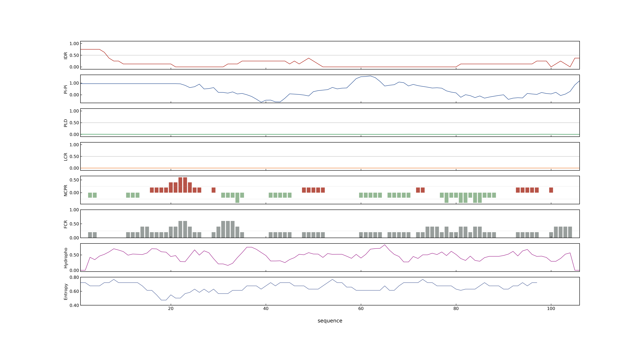Click the 0.40 tick of the Entropy panel
The width and height of the screenshot is (644, 343).
pyautogui.click(x=74, y=305)
